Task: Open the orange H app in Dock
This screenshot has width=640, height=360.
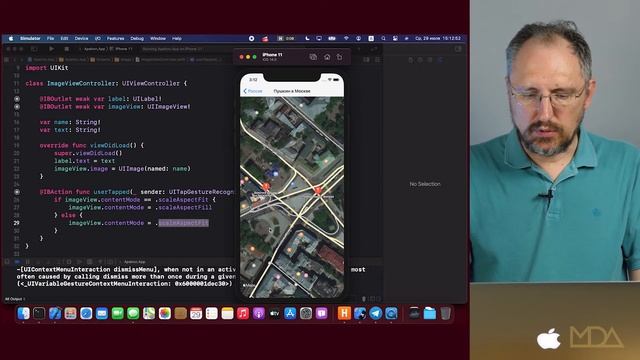Action: point(344,313)
